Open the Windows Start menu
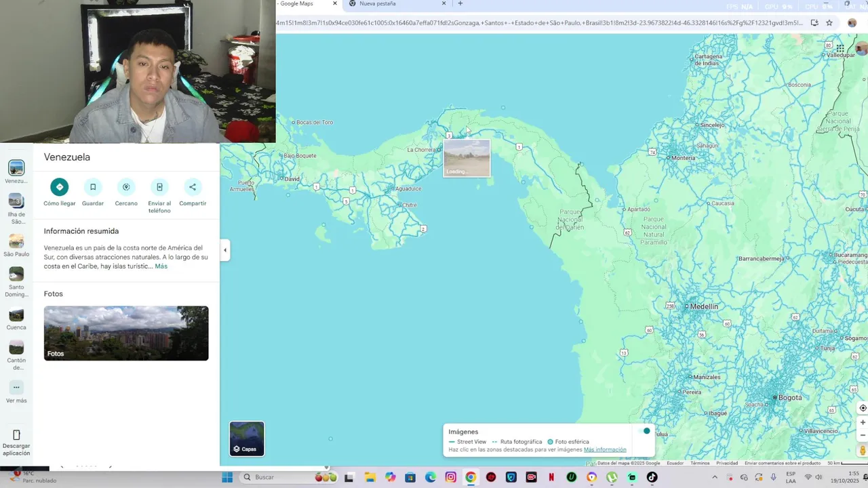This screenshot has width=868, height=488. click(228, 477)
